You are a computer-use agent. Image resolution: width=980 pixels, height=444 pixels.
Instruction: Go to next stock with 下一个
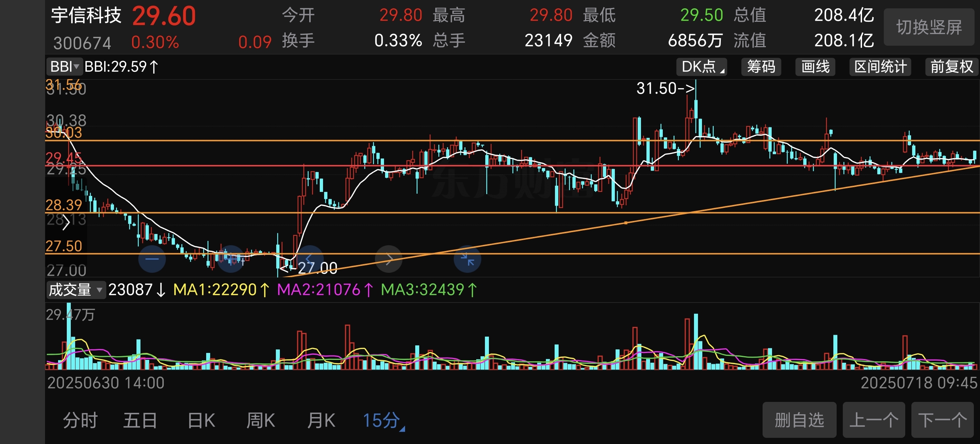click(x=942, y=420)
